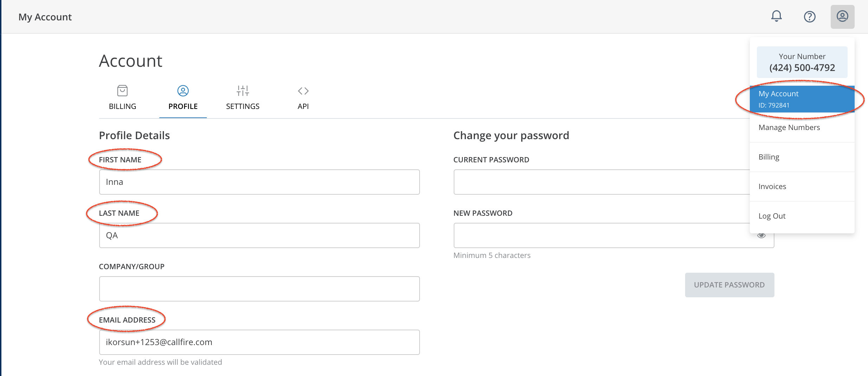Click the Billing shopping bag icon
The width and height of the screenshot is (868, 376).
pyautogui.click(x=122, y=91)
